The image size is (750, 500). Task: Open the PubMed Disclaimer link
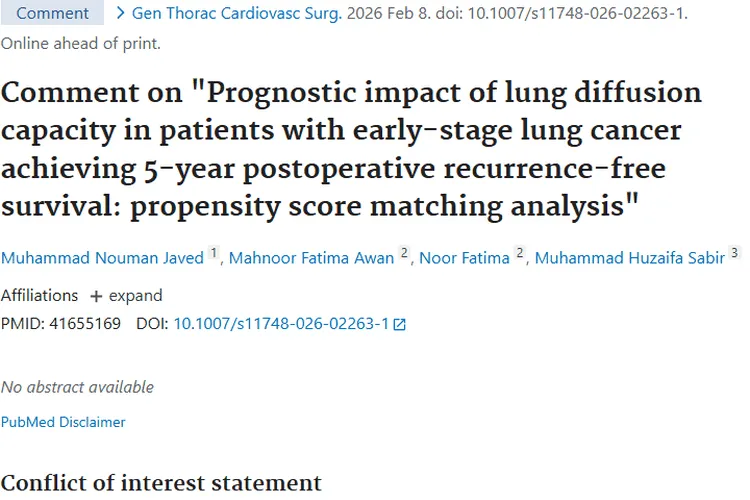[63, 422]
